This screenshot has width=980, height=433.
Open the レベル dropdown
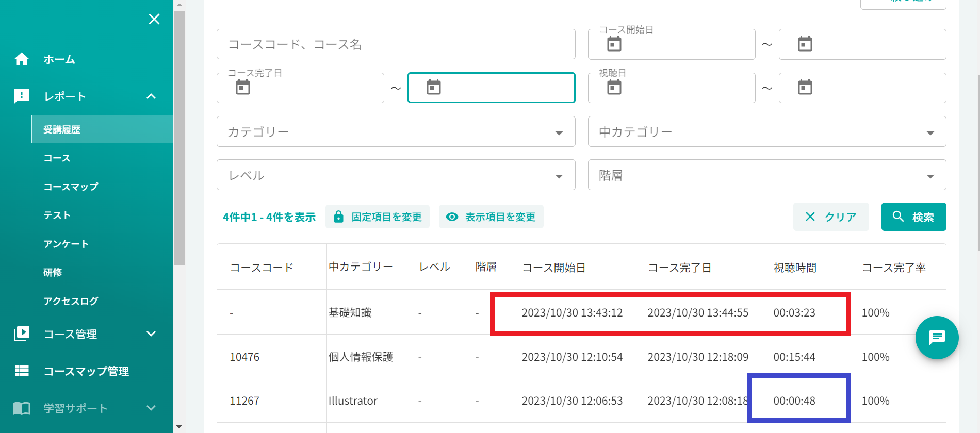click(x=396, y=175)
